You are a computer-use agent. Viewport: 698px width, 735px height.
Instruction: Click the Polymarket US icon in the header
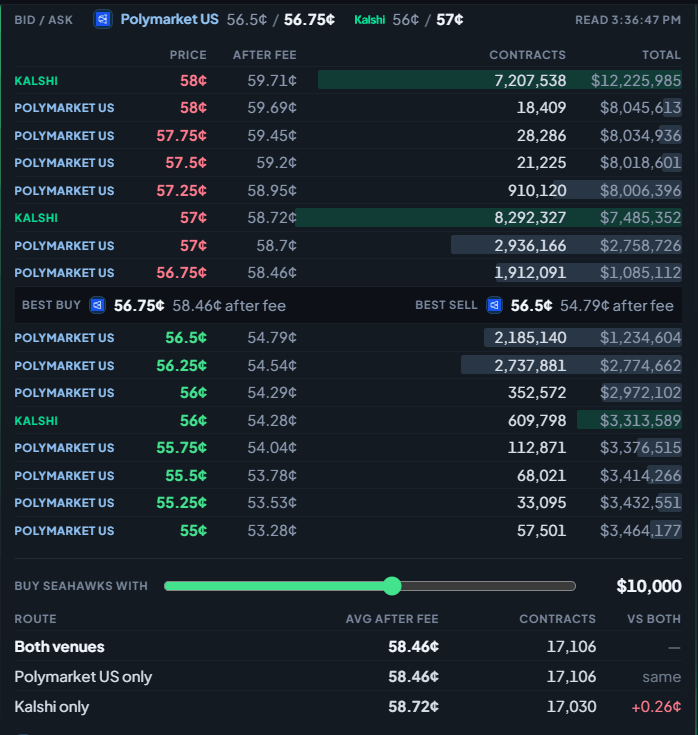(x=103, y=20)
